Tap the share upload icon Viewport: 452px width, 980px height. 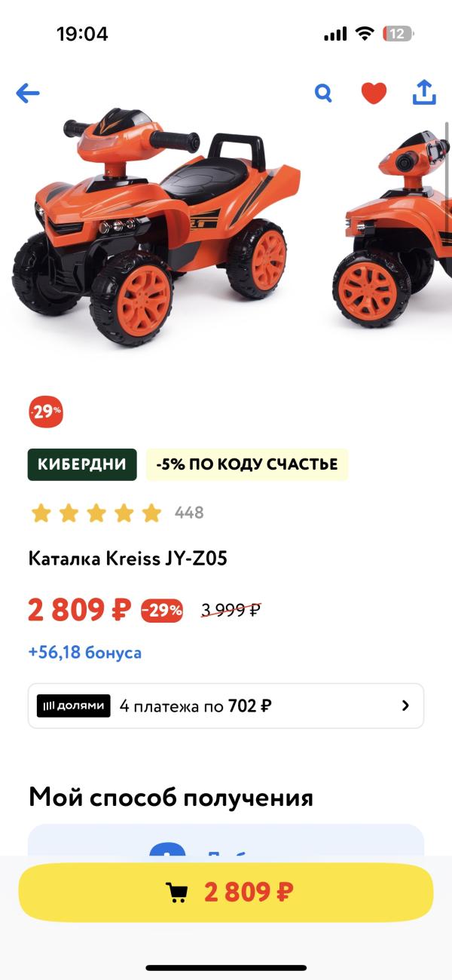[x=424, y=93]
